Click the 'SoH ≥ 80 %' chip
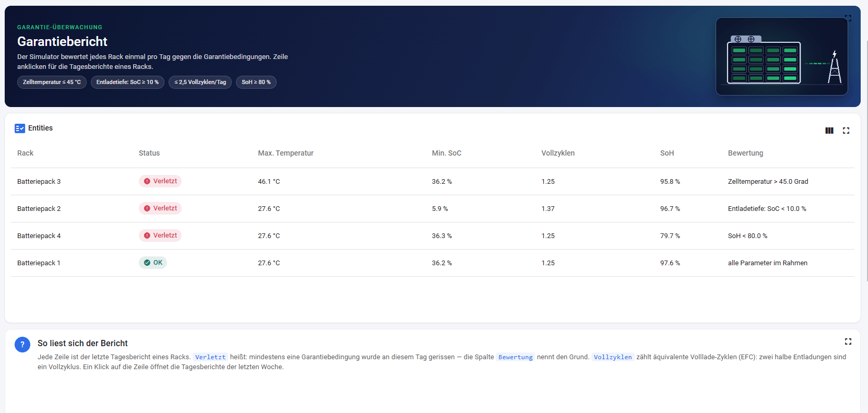Viewport: 868px width, 413px height. coord(256,82)
